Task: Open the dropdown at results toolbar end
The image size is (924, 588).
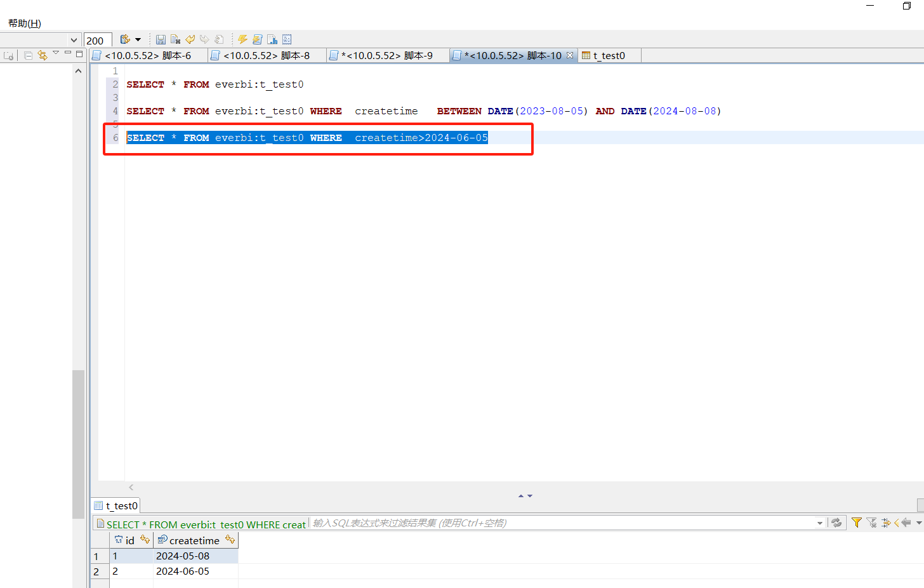Action: tap(919, 523)
